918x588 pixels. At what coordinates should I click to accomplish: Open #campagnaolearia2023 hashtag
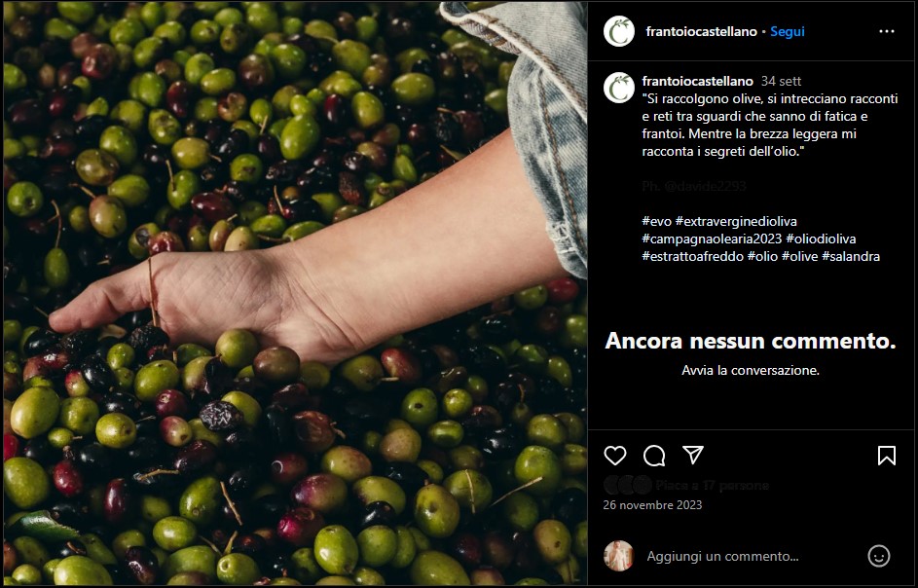click(x=712, y=239)
